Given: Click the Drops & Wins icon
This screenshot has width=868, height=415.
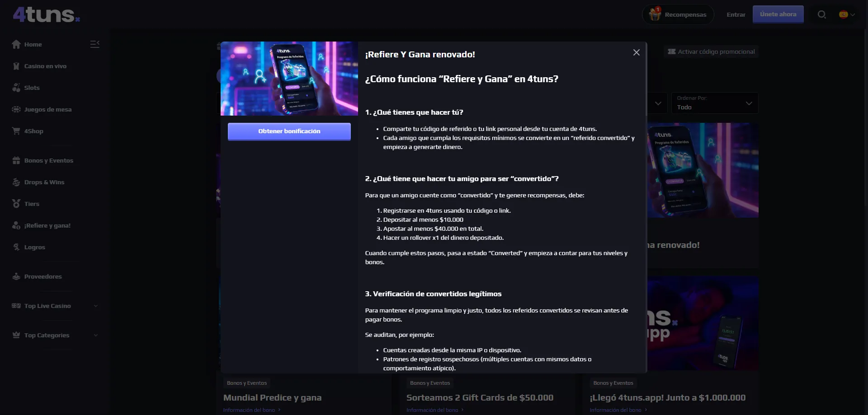Looking at the screenshot, I should (16, 182).
